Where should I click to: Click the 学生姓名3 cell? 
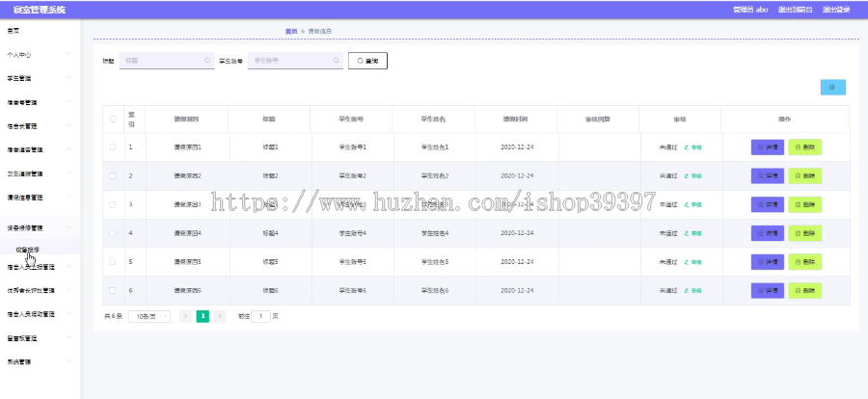(435, 204)
